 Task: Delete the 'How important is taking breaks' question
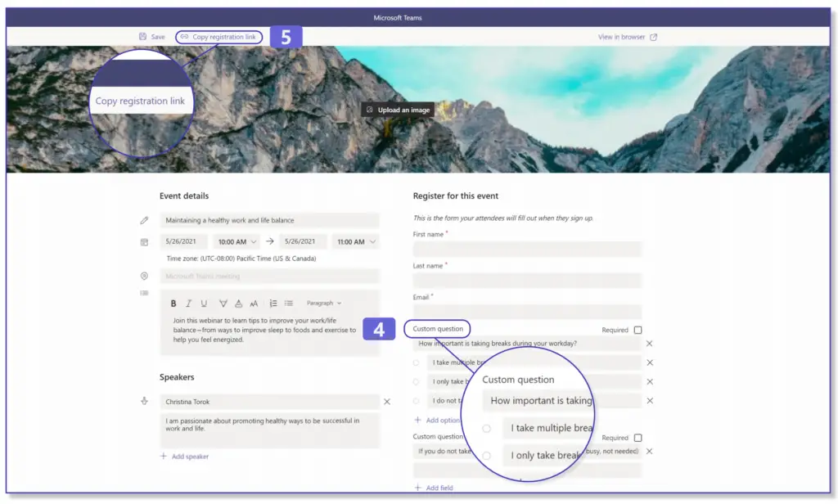click(x=649, y=344)
